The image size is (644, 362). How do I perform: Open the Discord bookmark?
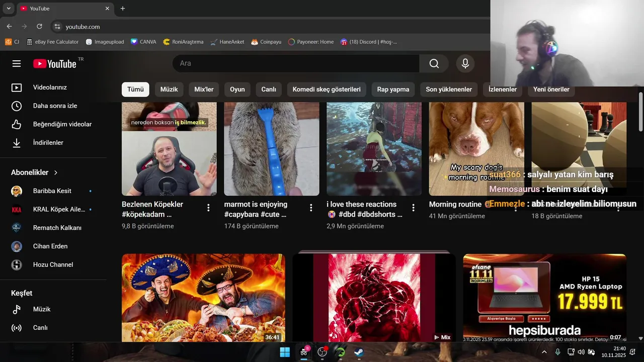pos(369,42)
